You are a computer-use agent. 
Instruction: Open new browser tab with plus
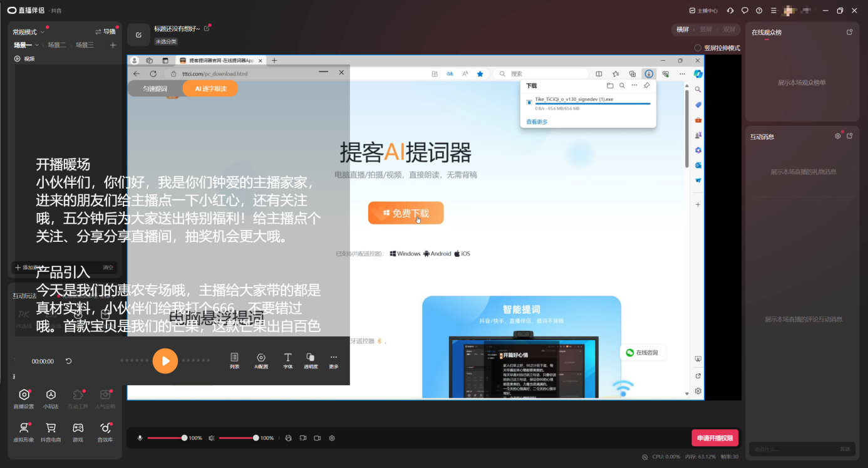pos(274,61)
